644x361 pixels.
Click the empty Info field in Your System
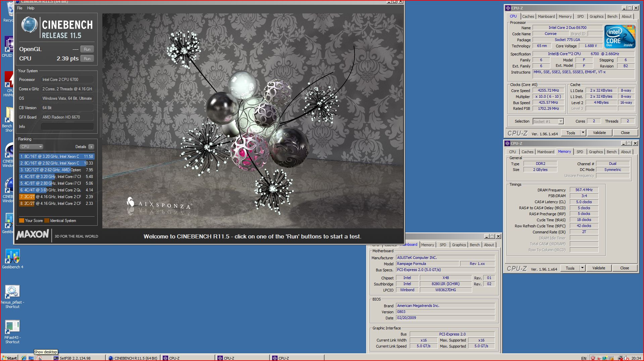point(67,127)
